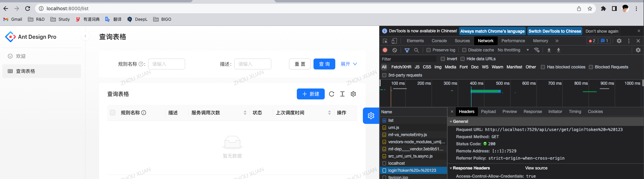Toggle the device toolbar icon in DevTools

point(394,41)
